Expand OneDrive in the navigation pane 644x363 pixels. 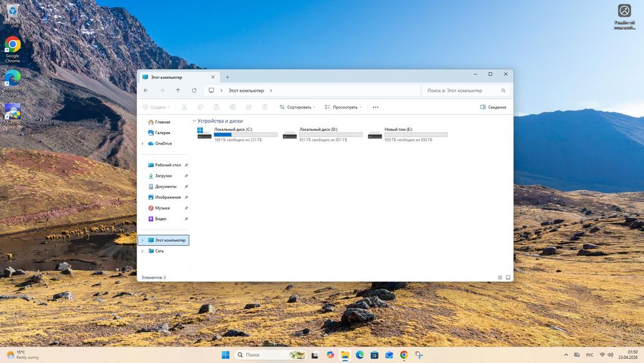tap(142, 144)
